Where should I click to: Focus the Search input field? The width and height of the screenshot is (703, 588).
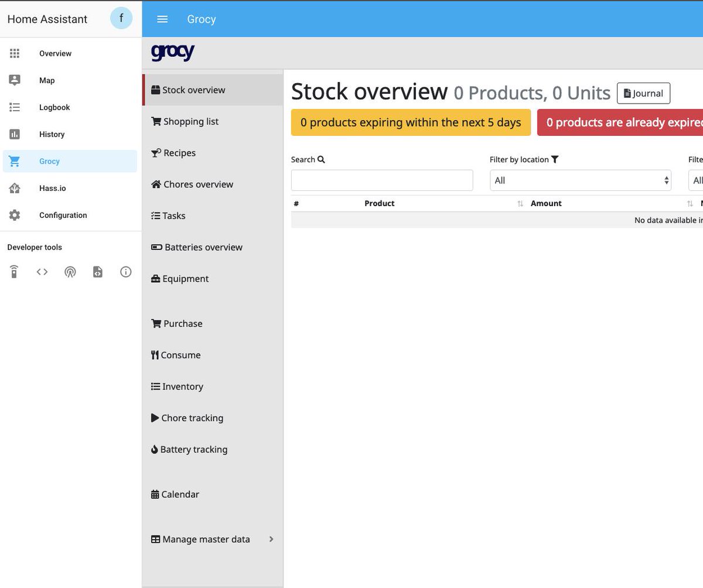(382, 180)
